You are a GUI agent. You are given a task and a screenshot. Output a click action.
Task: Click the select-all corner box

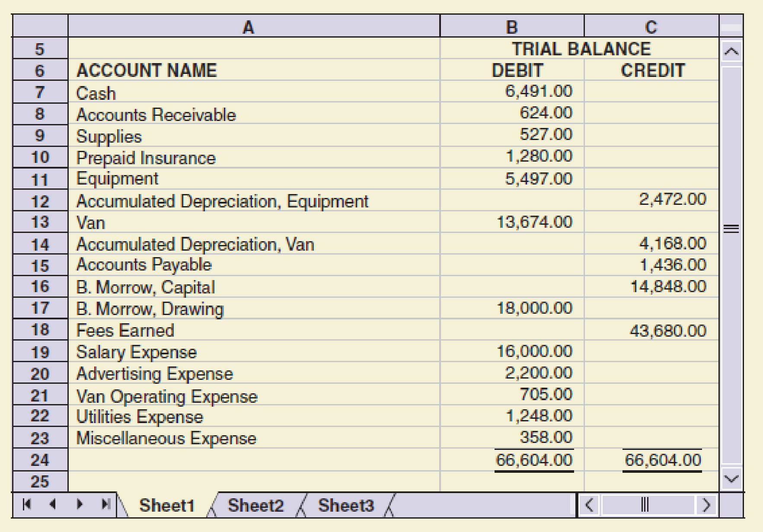[40, 26]
